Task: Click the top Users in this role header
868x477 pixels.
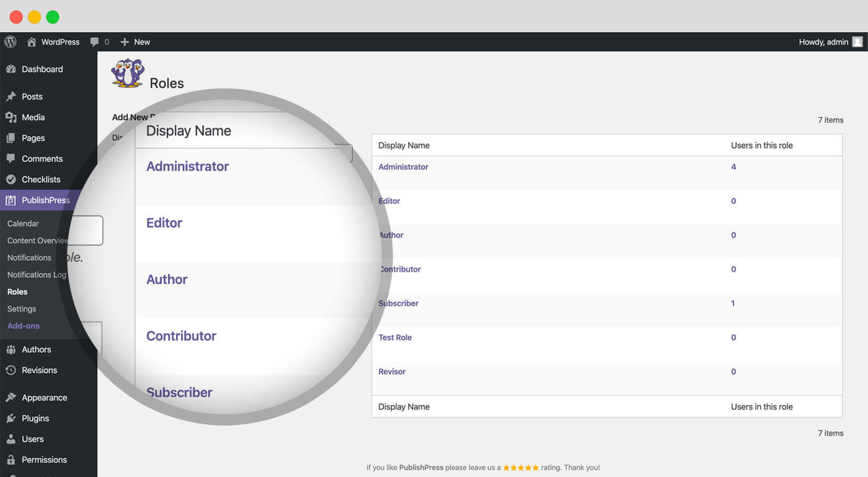Action: coord(762,145)
